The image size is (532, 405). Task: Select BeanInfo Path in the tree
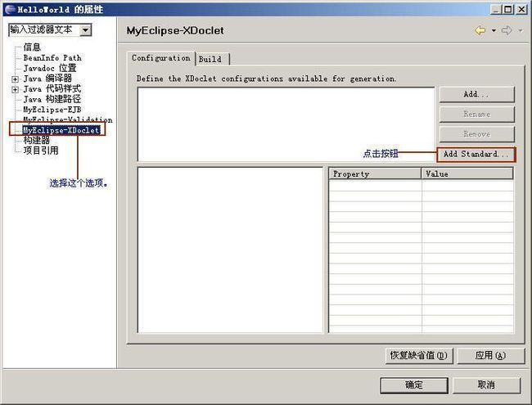(x=52, y=57)
